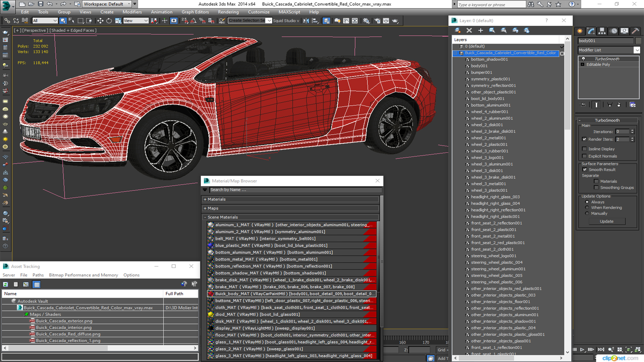
Task: Toggle the Manage Layers toolbar icon
Action: [326, 21]
